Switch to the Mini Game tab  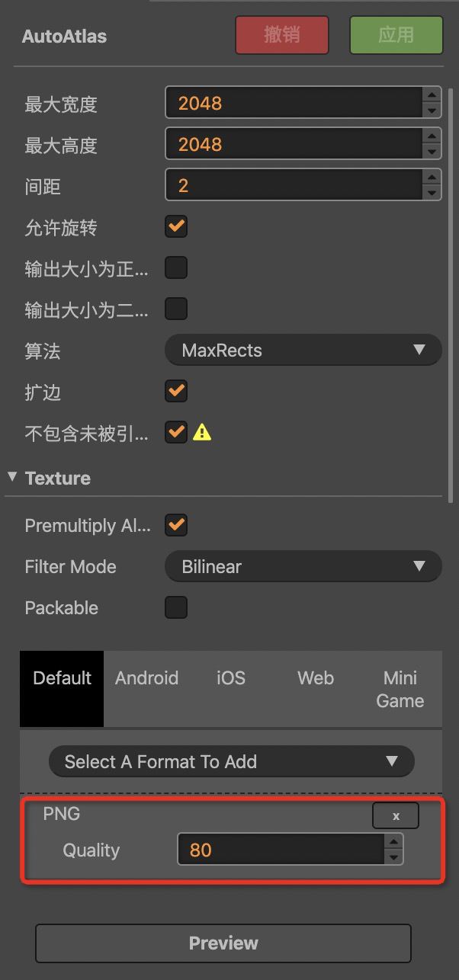[400, 689]
